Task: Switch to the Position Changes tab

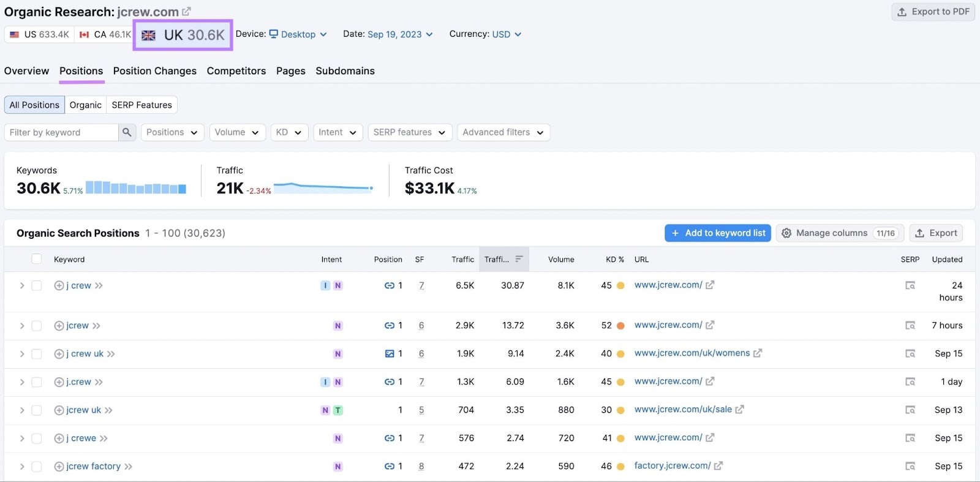Action: coord(154,71)
